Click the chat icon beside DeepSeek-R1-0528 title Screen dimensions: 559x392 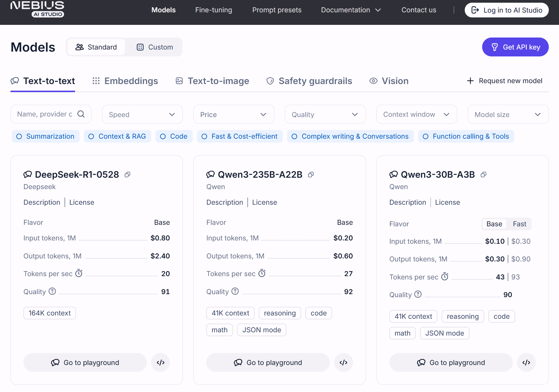pyautogui.click(x=28, y=174)
